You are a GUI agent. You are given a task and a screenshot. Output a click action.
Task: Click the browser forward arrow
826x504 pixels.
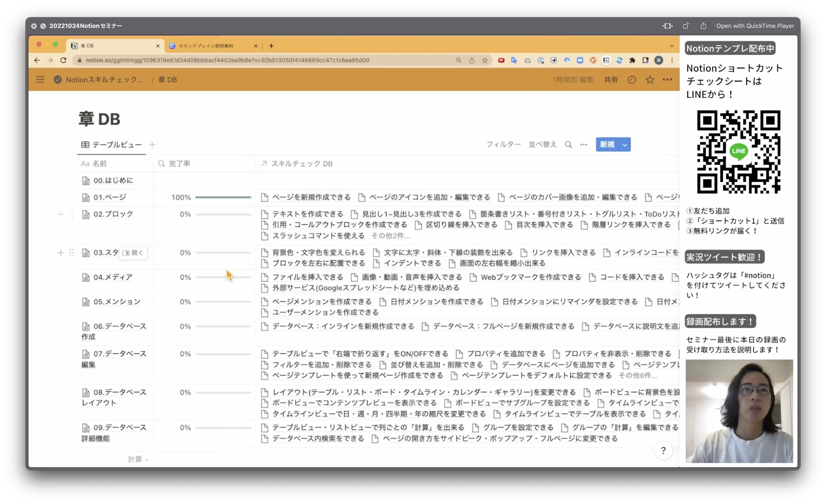pos(50,60)
